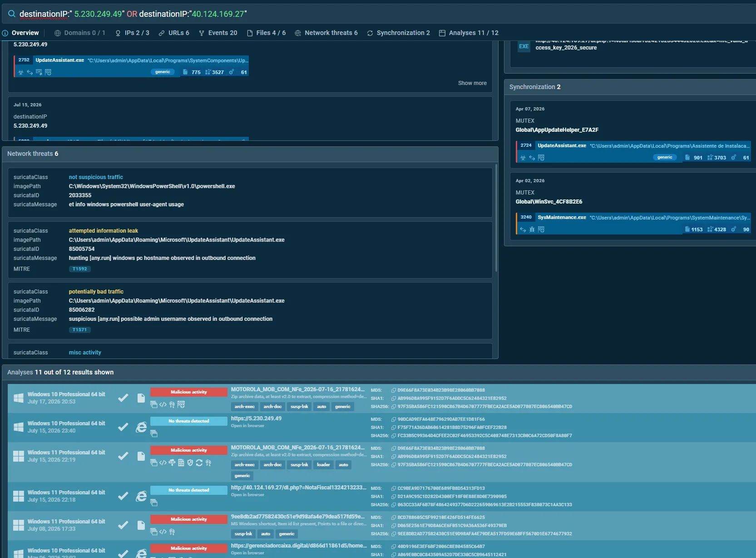Click the shield icon in July 15 22:19 analysis
This screenshot has width=756, height=558.
click(x=190, y=463)
